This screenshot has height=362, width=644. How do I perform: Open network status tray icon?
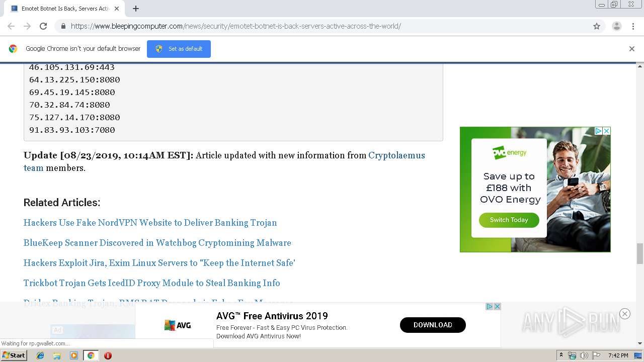(x=572, y=355)
